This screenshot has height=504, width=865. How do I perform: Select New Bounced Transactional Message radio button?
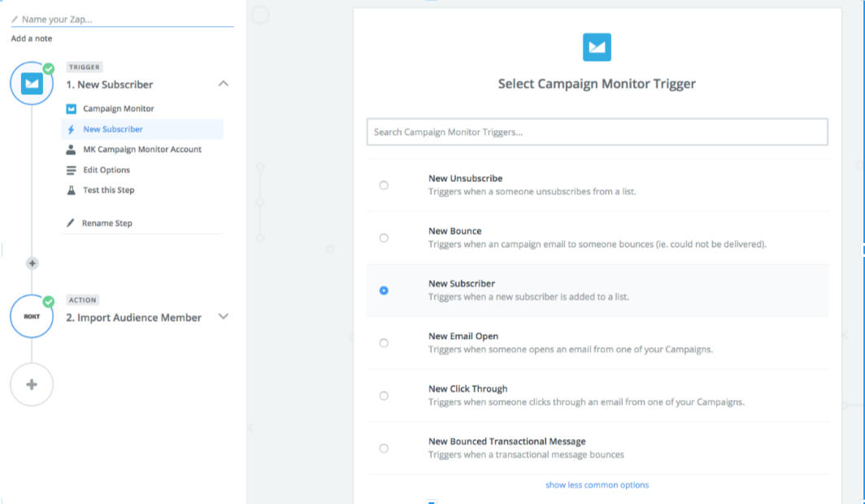pos(384,448)
